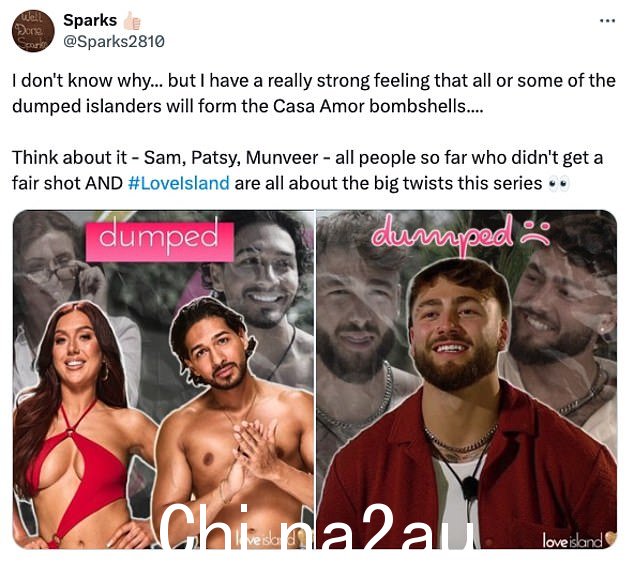Click the shirtless man with praying hands
This screenshot has width=634, height=563.
pyautogui.click(x=232, y=421)
